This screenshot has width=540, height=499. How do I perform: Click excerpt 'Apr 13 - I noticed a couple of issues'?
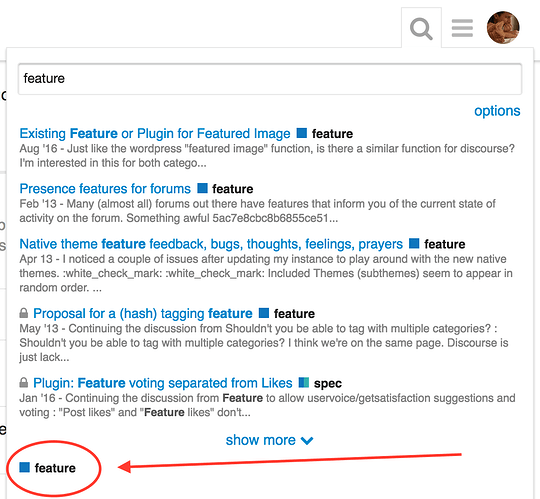click(266, 273)
